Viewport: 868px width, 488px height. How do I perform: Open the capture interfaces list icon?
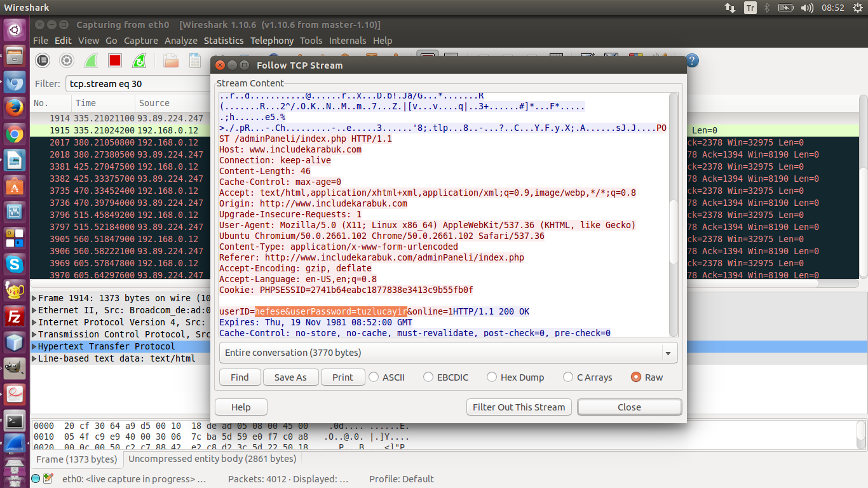(x=43, y=60)
